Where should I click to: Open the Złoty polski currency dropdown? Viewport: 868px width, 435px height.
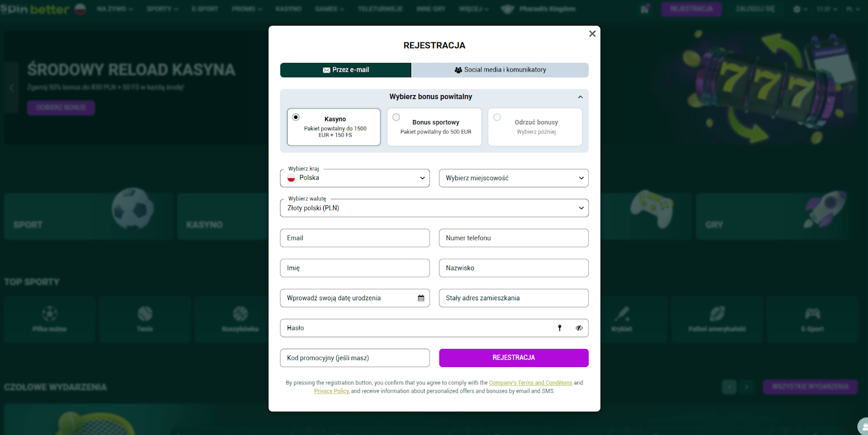click(434, 208)
